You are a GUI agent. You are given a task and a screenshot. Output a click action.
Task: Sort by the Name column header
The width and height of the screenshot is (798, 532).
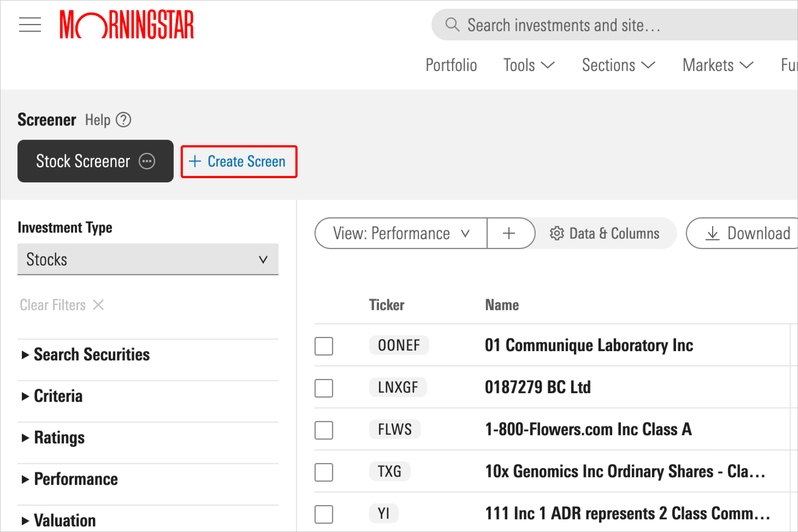502,305
